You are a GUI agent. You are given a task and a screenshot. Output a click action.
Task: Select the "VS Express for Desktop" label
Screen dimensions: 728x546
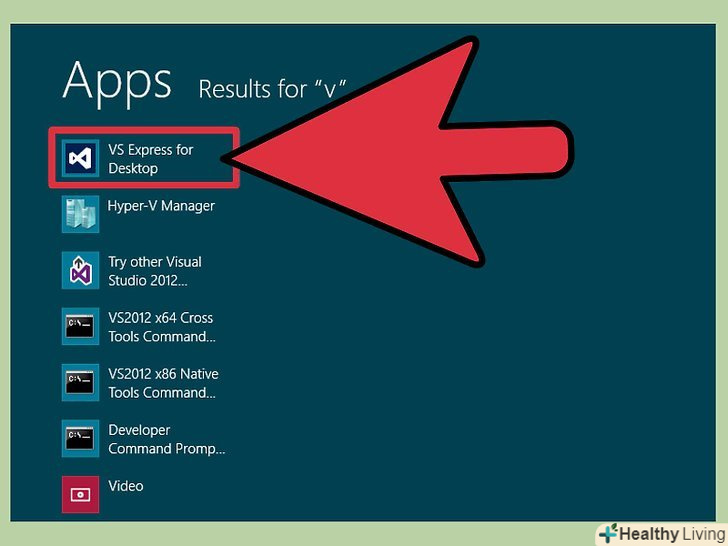click(150, 159)
